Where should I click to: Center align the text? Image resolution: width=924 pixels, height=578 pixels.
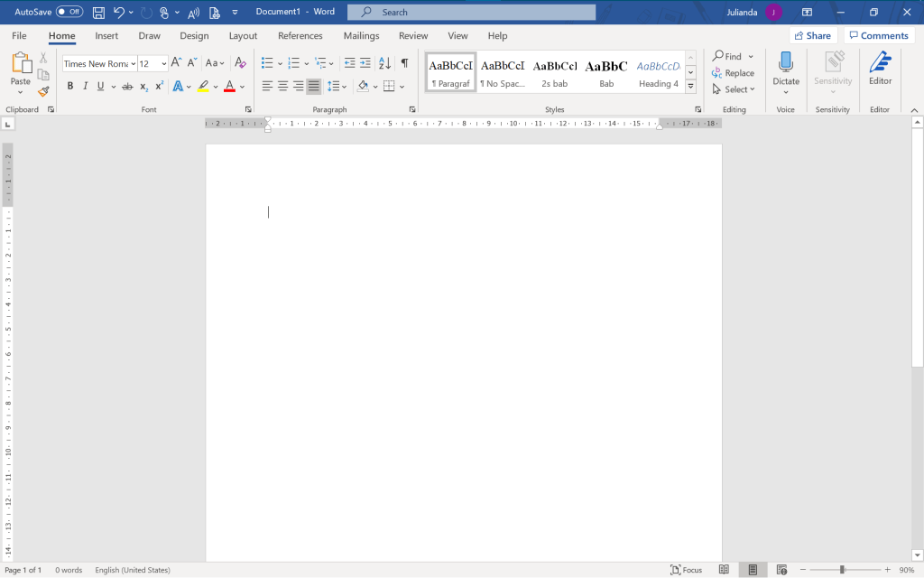click(x=282, y=87)
